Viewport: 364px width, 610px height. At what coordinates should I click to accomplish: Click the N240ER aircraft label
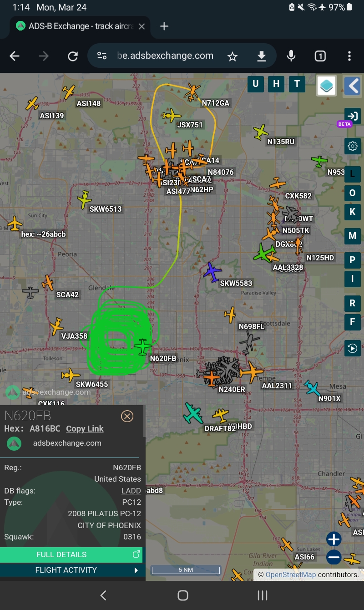[232, 389]
